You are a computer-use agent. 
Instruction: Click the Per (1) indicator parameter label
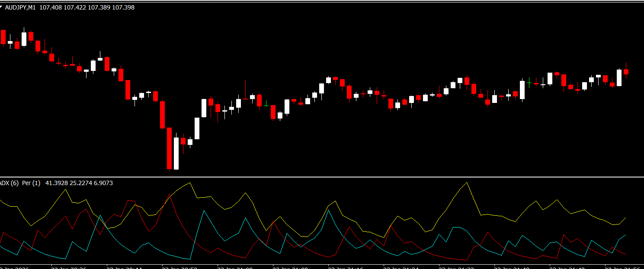31,183
